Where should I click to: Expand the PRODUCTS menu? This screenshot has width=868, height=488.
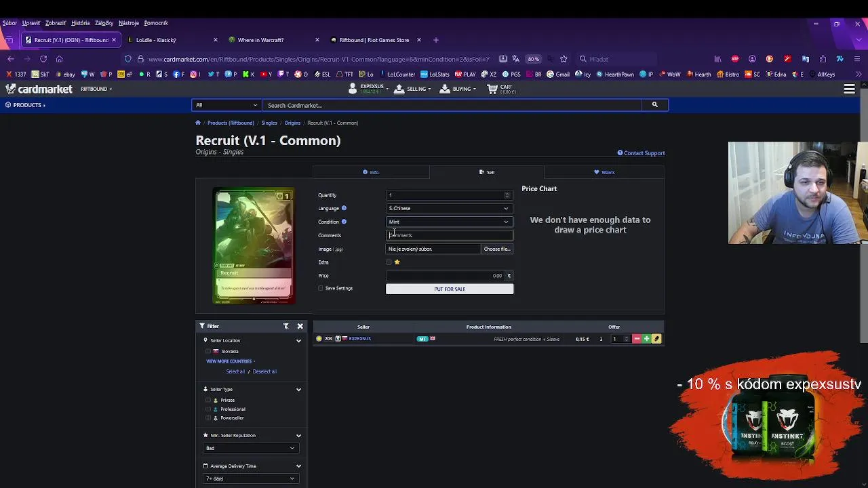(x=25, y=105)
